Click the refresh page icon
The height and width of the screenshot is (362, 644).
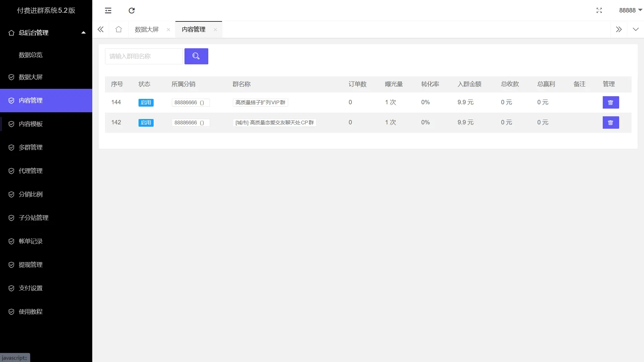(131, 10)
